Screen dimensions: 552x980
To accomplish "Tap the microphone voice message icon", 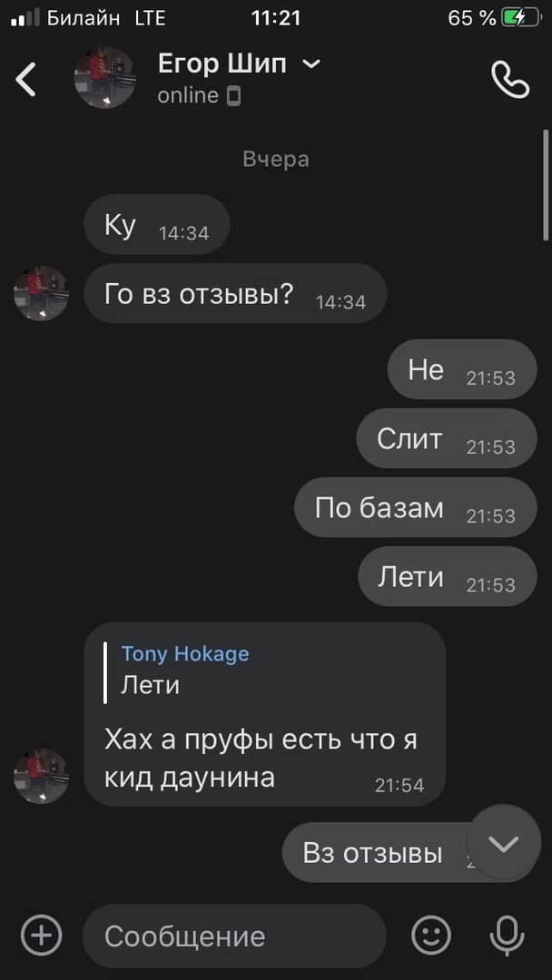I will tap(507, 936).
